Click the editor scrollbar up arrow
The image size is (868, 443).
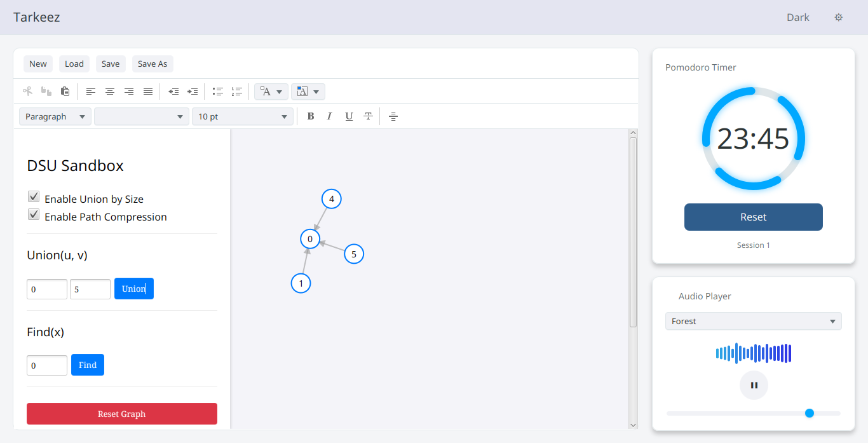(633, 133)
